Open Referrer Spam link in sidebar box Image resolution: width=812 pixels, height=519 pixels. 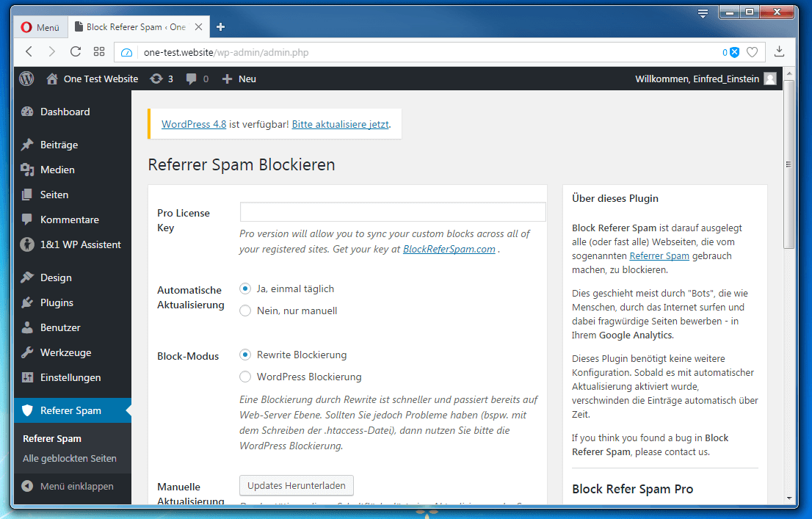click(x=659, y=256)
